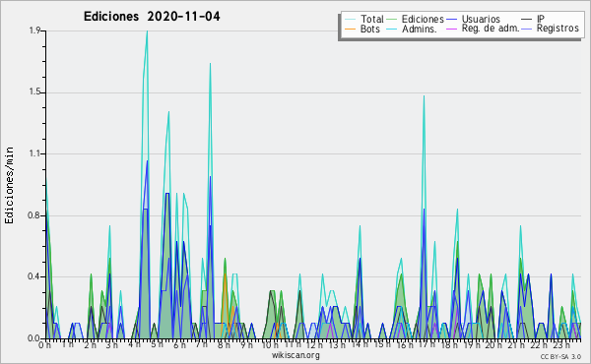Click the orange Bots legend line swatch
The image size is (591, 364).
coord(350,29)
